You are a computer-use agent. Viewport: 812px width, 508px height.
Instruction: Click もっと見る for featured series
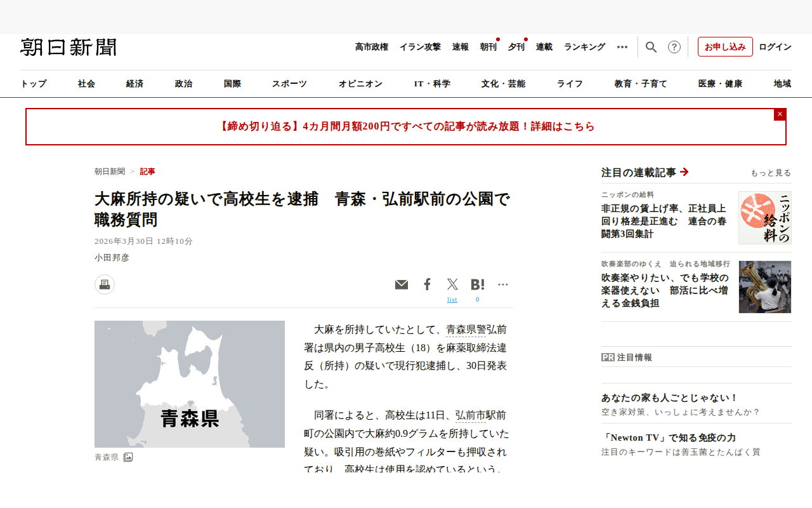[771, 173]
